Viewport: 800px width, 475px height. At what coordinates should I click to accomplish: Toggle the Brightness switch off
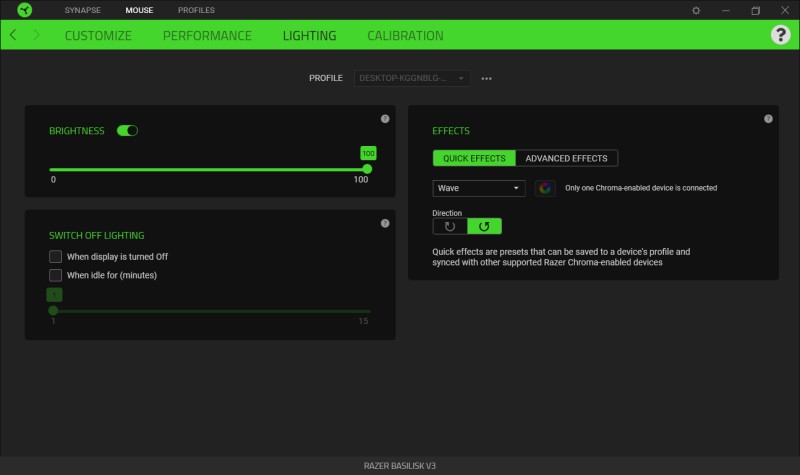(x=127, y=131)
